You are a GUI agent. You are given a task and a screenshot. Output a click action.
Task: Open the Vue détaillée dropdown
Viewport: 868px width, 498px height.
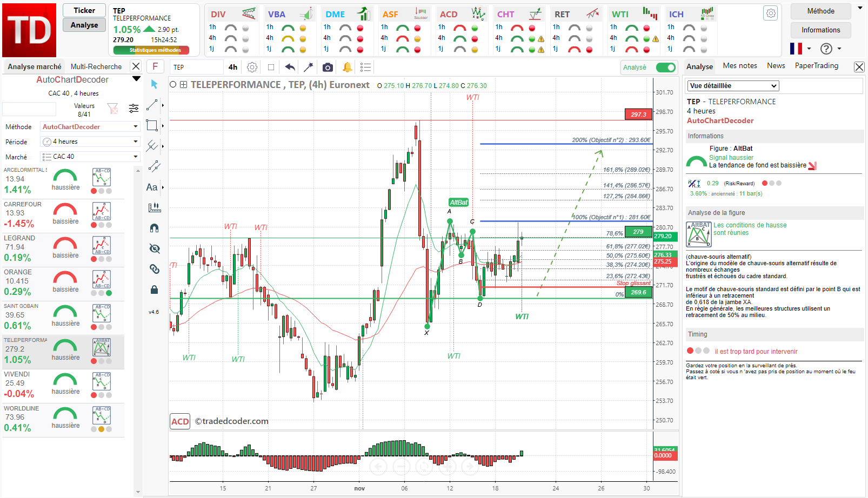pos(733,86)
